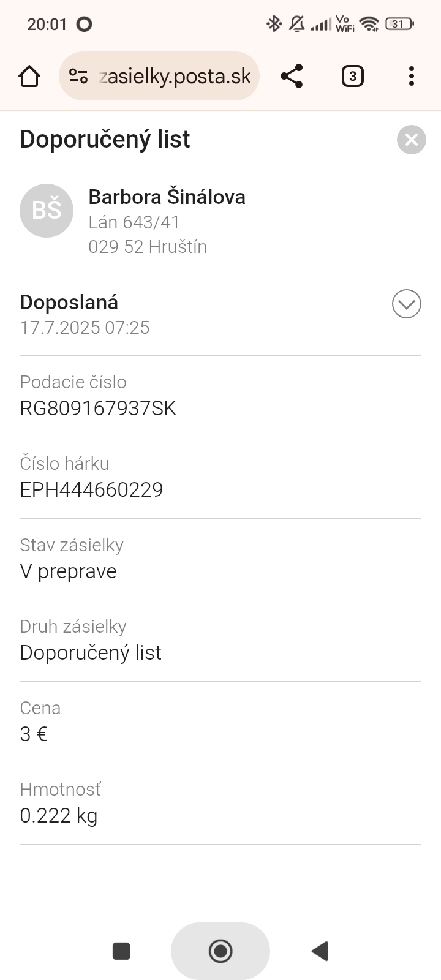Open the tab switcher showing 3 tabs

[x=352, y=77]
